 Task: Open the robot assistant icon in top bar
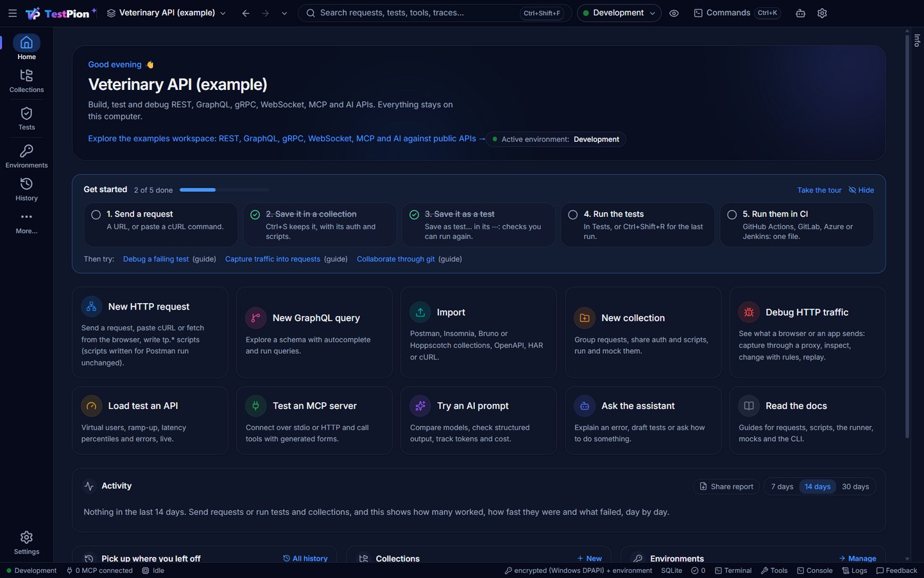800,13
